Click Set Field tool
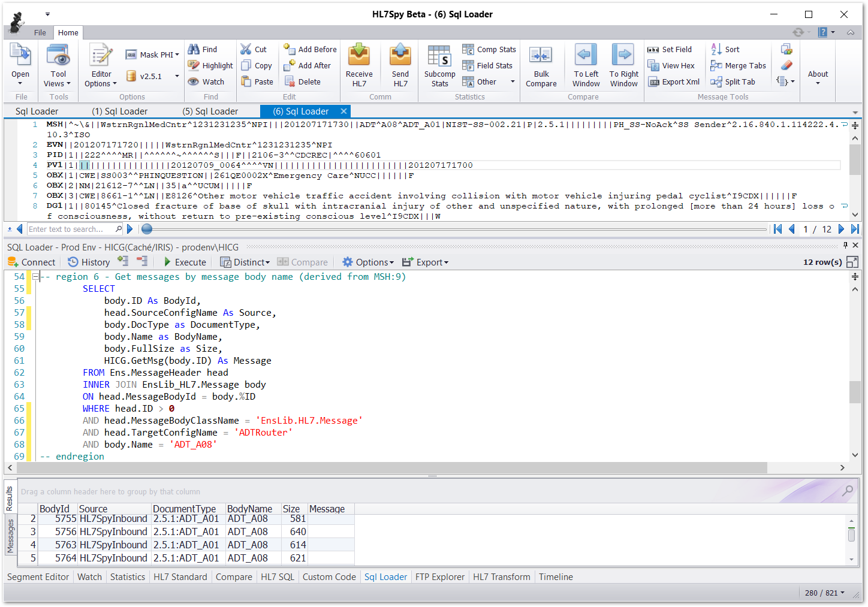The height and width of the screenshot is (607, 868). coord(670,49)
